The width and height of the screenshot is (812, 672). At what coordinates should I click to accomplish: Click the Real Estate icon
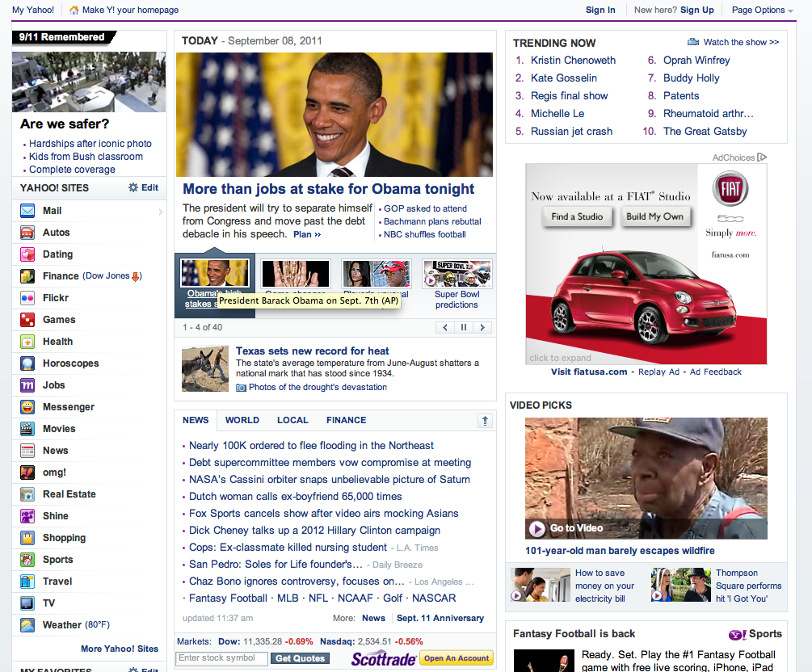click(27, 494)
